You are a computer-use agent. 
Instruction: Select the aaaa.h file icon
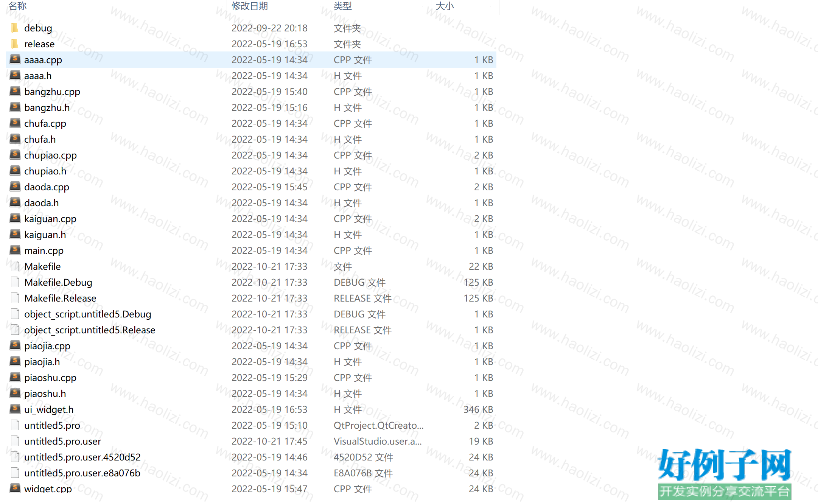[x=15, y=75]
